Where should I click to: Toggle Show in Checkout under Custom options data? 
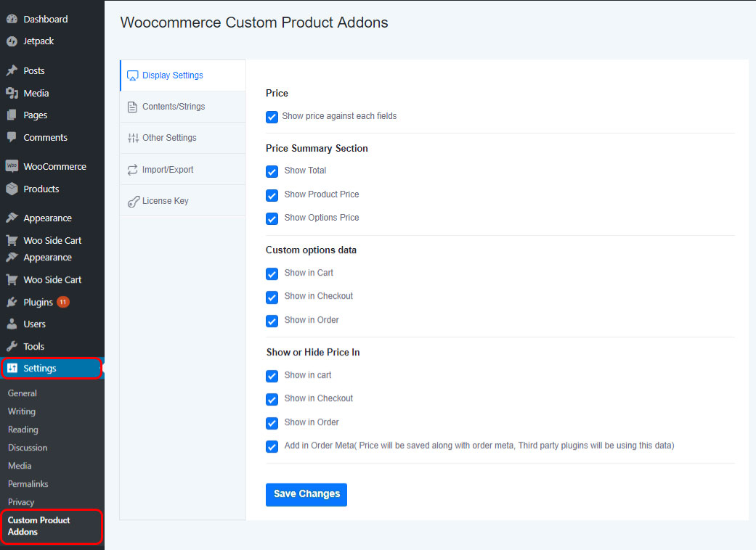click(272, 297)
